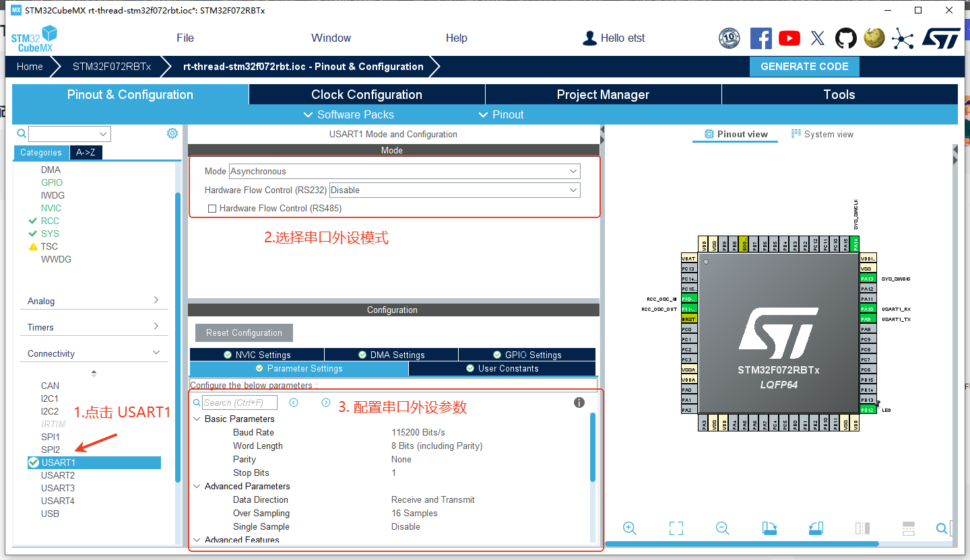This screenshot has width=970, height=560.
Task: Select the USB peripheral
Action: tap(50, 514)
